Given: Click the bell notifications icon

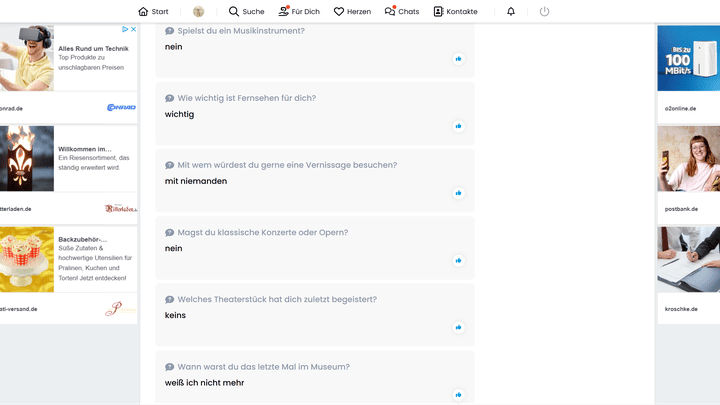Looking at the screenshot, I should (x=511, y=12).
